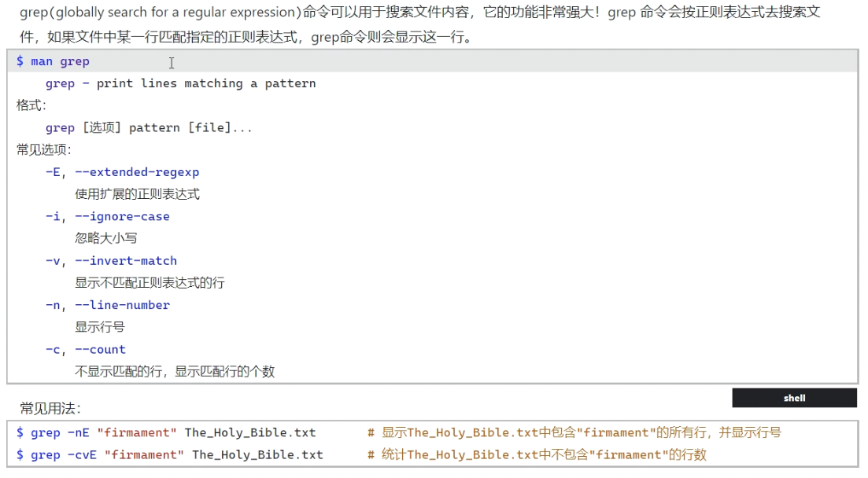Click the 'print lines matching a pattern' description
868x478 pixels.
[206, 83]
